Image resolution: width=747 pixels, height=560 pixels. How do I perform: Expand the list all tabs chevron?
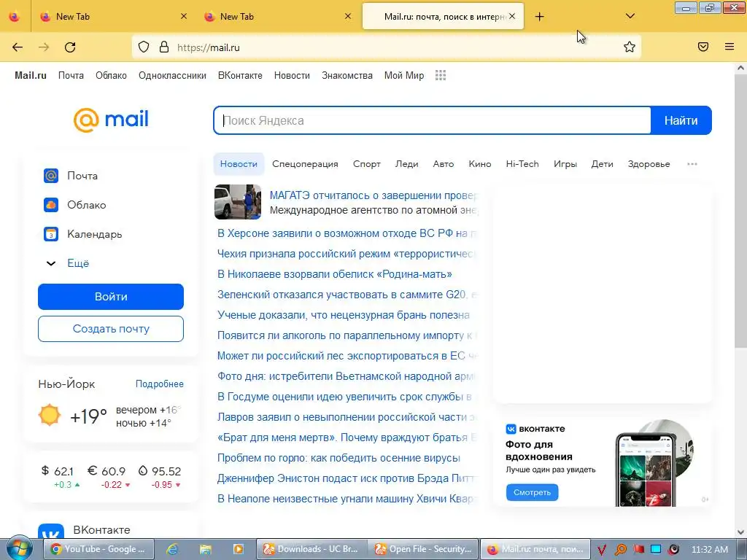[x=630, y=16]
